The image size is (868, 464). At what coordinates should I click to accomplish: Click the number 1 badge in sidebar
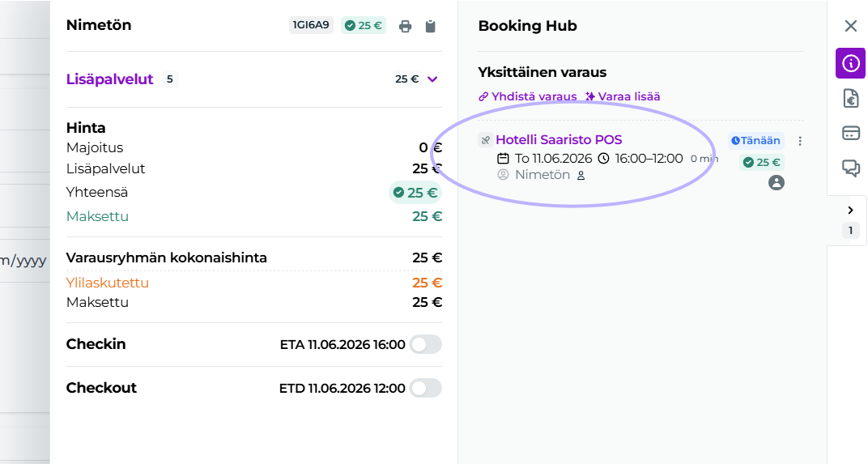pyautogui.click(x=850, y=230)
